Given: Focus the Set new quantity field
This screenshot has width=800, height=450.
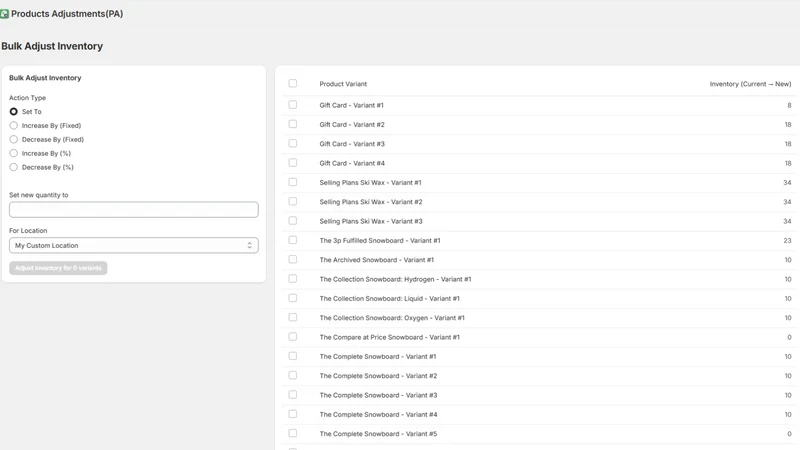Looking at the screenshot, I should click(x=134, y=210).
